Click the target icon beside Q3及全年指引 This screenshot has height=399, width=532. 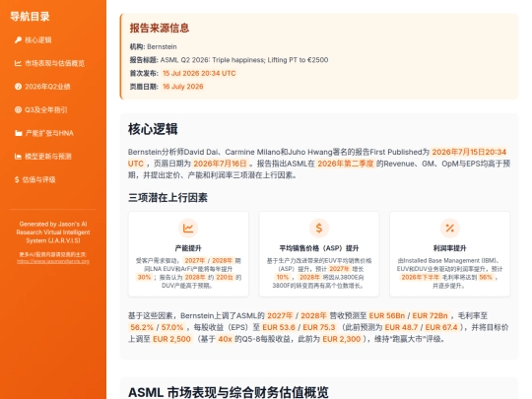[x=18, y=109]
